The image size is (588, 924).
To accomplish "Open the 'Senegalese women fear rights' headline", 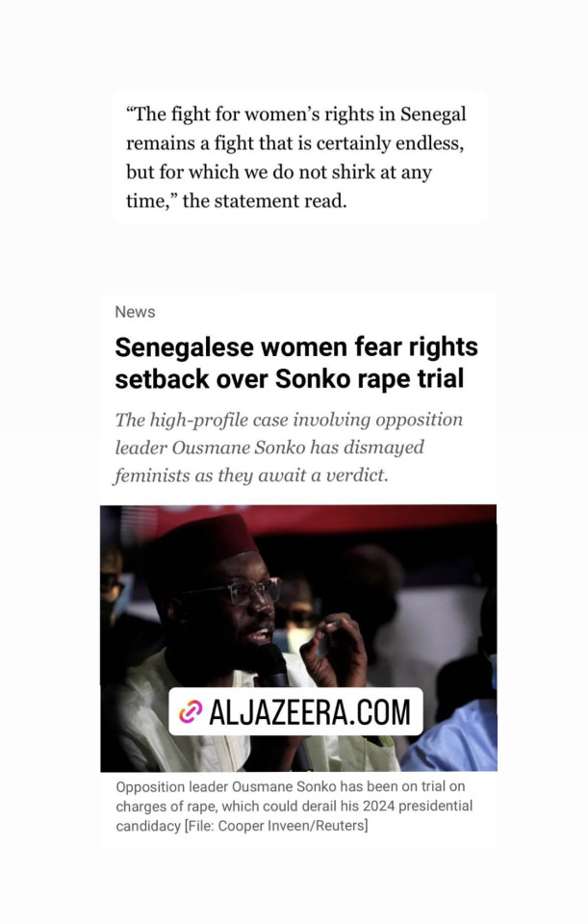I will click(x=295, y=363).
